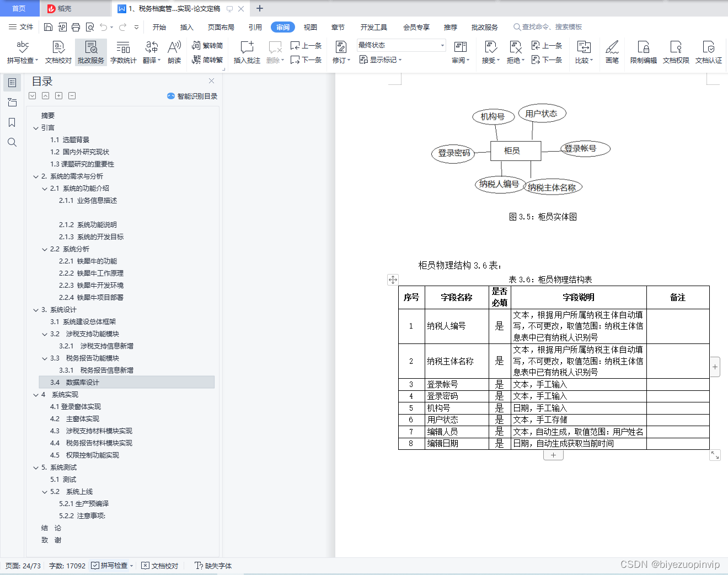Switch to the 插入 ribbon tab

187,27
